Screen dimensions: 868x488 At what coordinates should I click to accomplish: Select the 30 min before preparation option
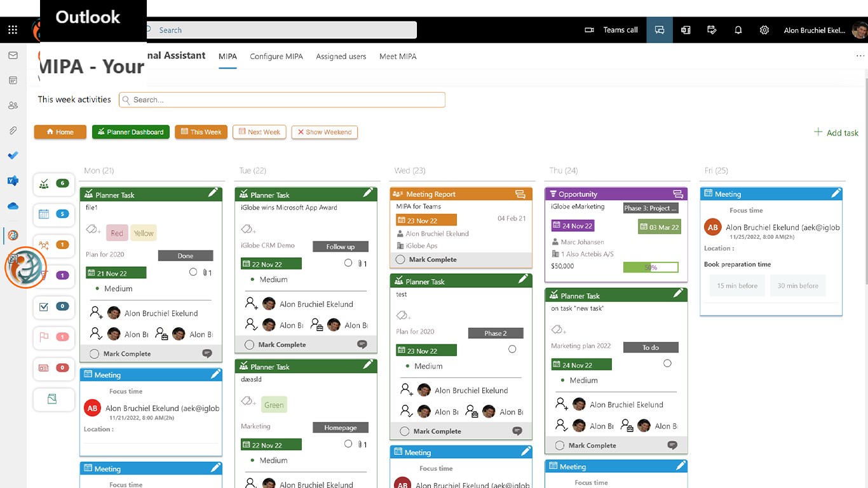pos(798,286)
